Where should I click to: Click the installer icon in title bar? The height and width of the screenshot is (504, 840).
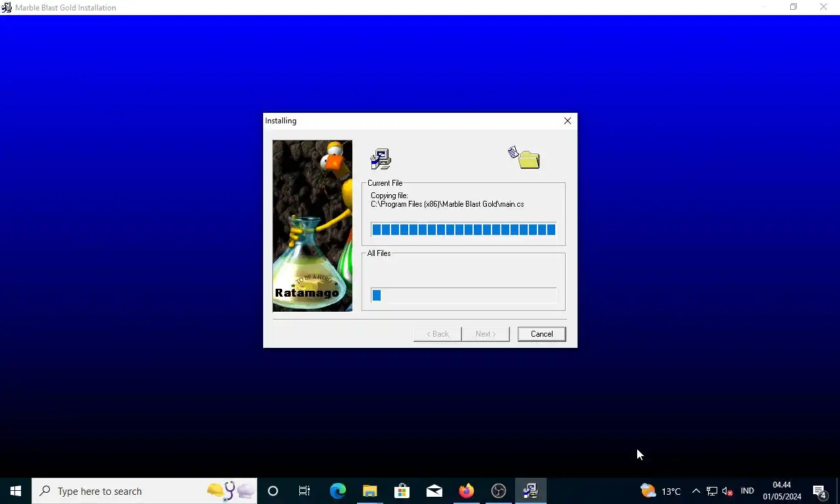click(7, 7)
